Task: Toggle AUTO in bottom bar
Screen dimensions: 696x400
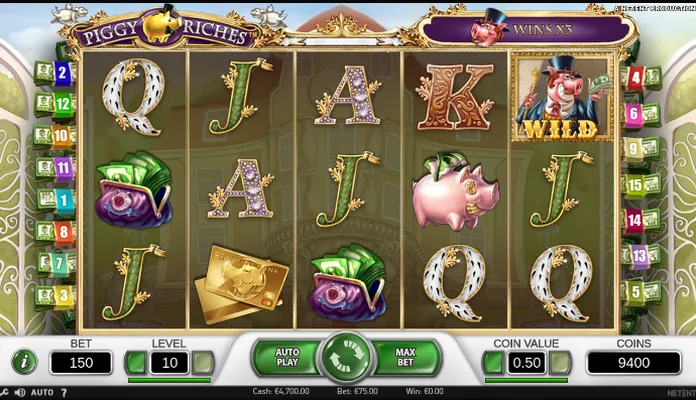Action: (42, 392)
